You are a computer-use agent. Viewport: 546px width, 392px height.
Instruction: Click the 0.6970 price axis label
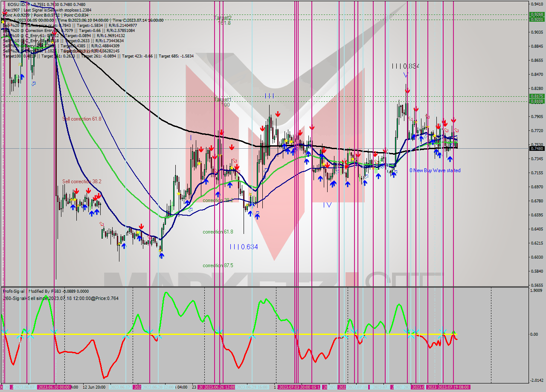click(x=537, y=187)
